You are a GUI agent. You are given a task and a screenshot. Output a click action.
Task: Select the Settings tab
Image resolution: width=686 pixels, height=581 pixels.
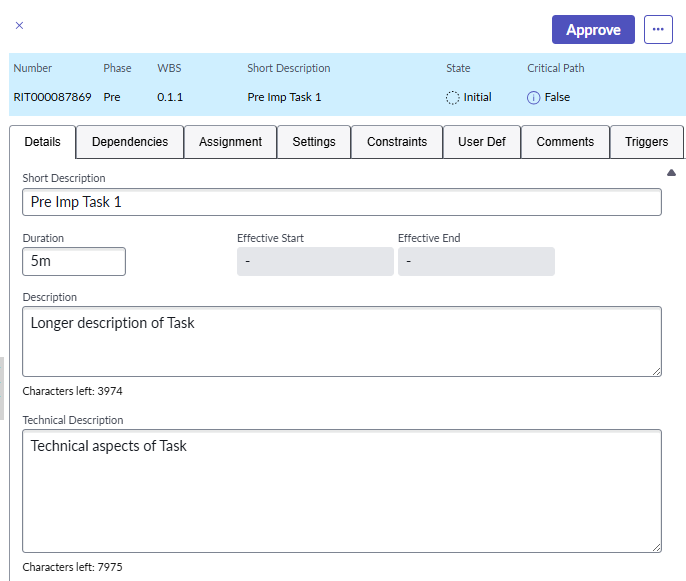(x=314, y=142)
